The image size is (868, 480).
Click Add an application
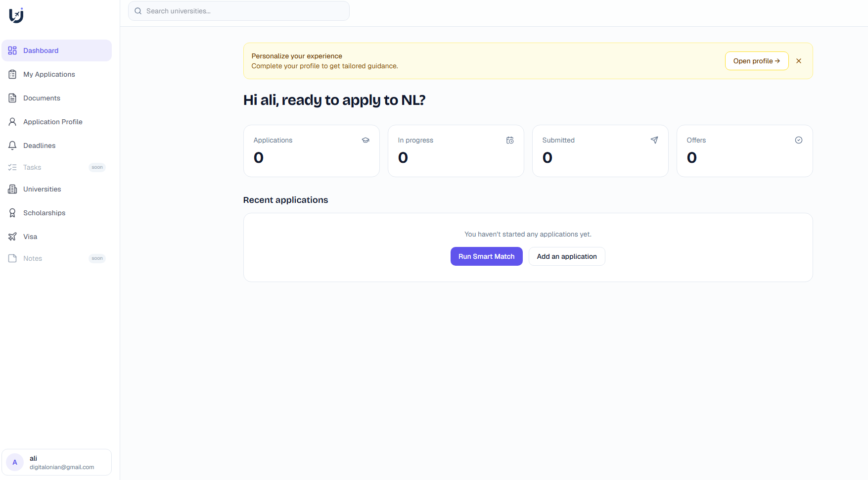[x=567, y=256]
